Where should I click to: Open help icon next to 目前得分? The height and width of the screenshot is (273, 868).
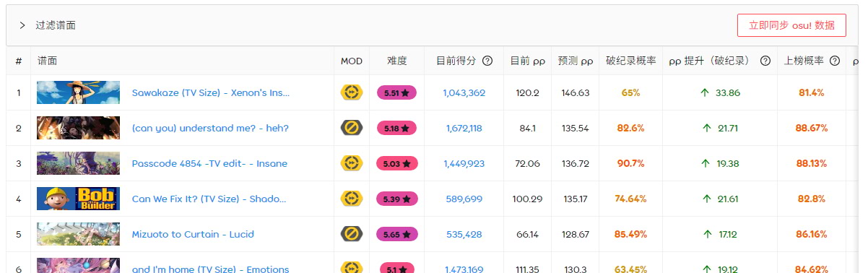coord(487,61)
